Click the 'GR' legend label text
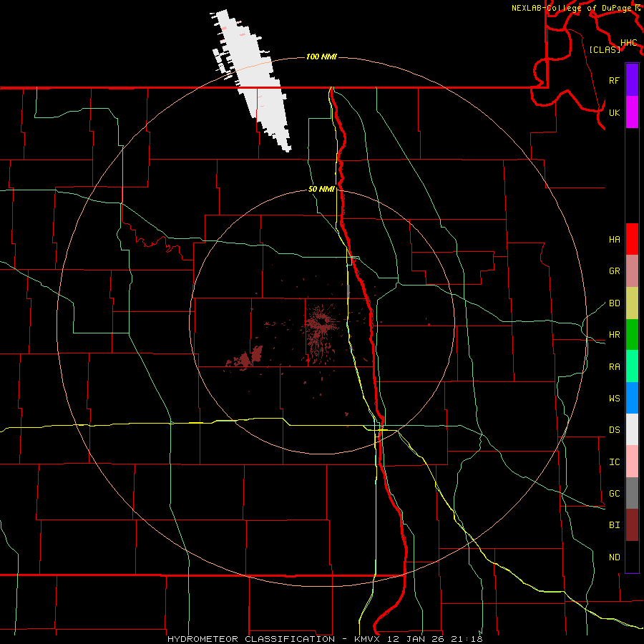Screen dimensions: 644x644 [x=614, y=271]
